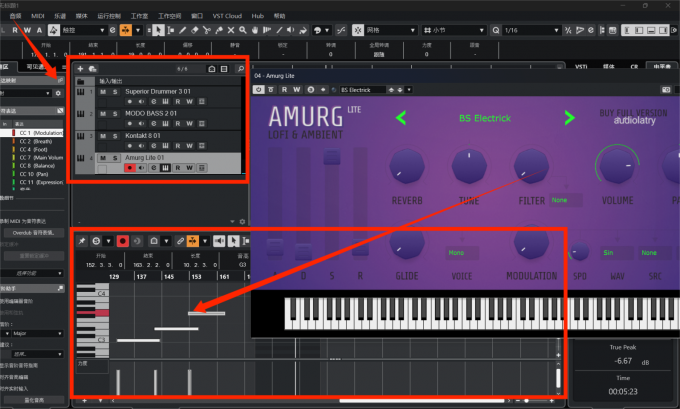Solo the Amurg Lite 01 track

[115, 158]
